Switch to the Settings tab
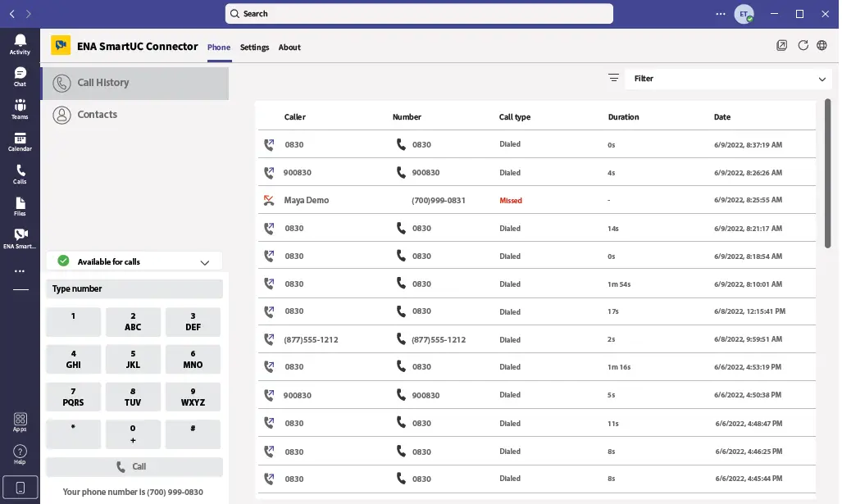Screen dimensions: 842x504 tap(254, 48)
